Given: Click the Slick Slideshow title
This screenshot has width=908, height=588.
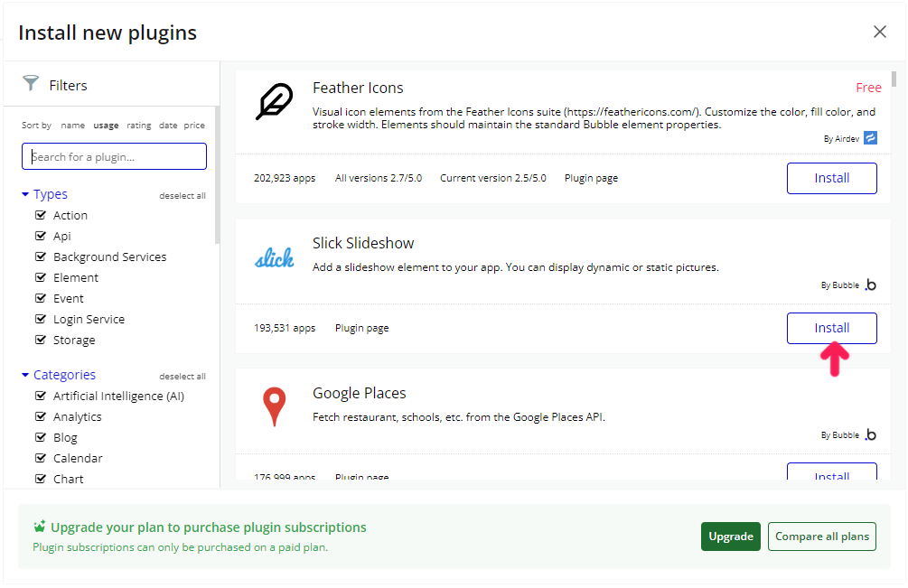Looking at the screenshot, I should [x=363, y=243].
